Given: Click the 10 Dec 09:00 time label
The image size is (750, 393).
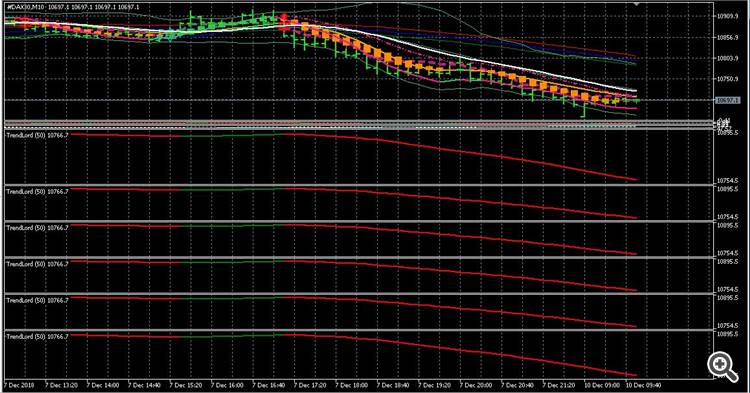Looking at the screenshot, I should pos(602,385).
